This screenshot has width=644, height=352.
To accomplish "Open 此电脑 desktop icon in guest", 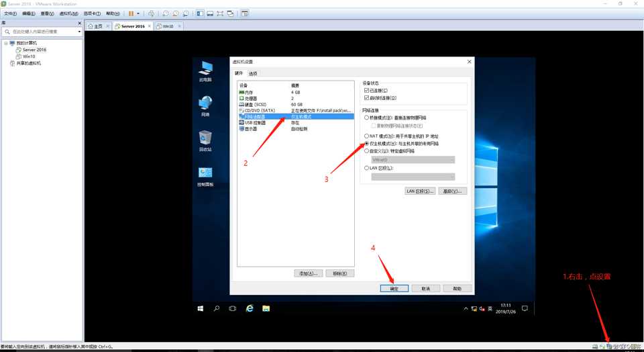I will [x=205, y=71].
